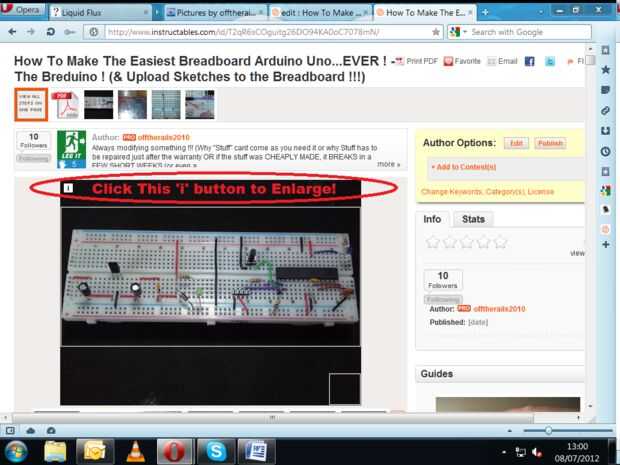Click the instructables.com address bar
The width and height of the screenshot is (620, 465).
[268, 32]
